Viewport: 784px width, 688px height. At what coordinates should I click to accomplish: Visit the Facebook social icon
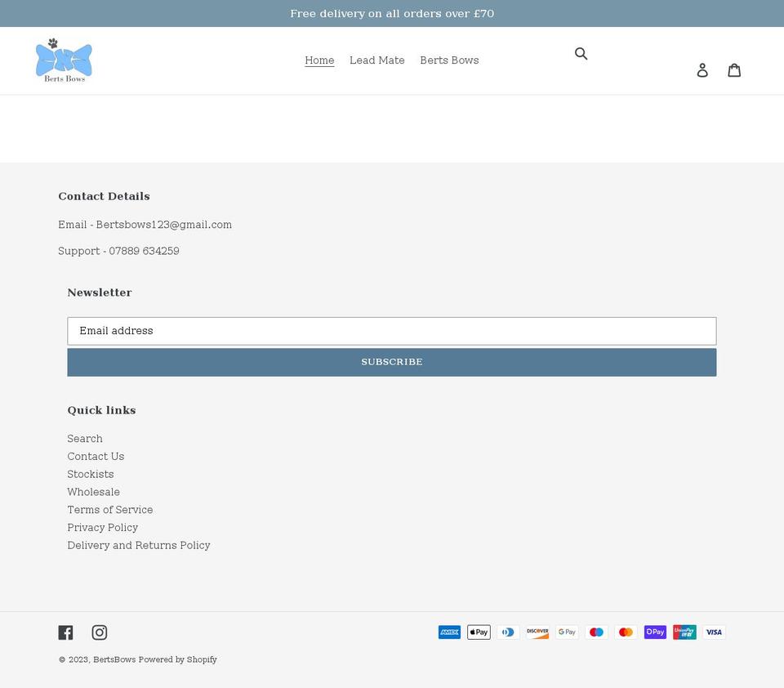click(x=65, y=632)
